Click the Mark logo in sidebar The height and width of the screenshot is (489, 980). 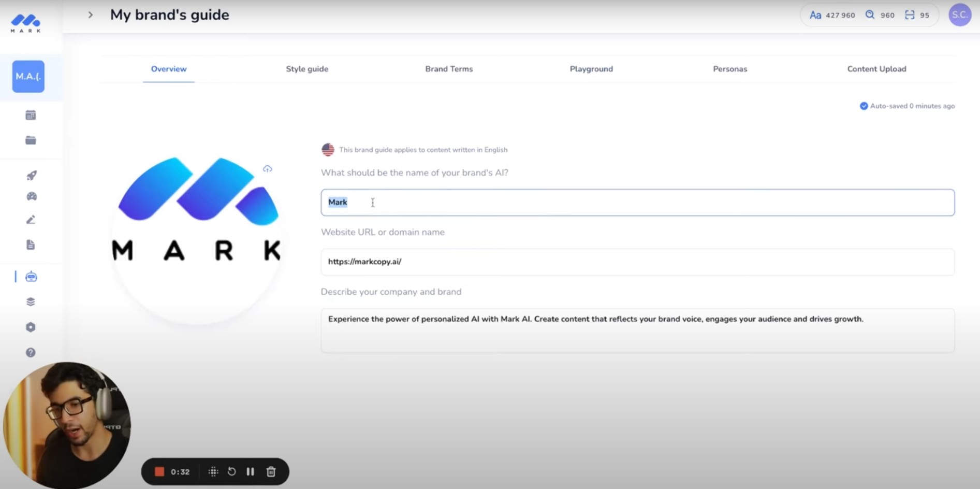(x=26, y=23)
